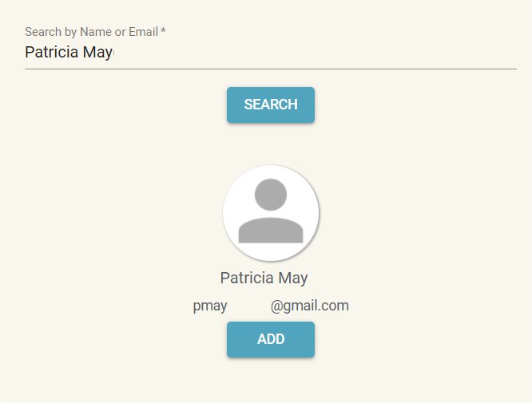Click the default profile avatar icon
This screenshot has width=532, height=403.
271,213
